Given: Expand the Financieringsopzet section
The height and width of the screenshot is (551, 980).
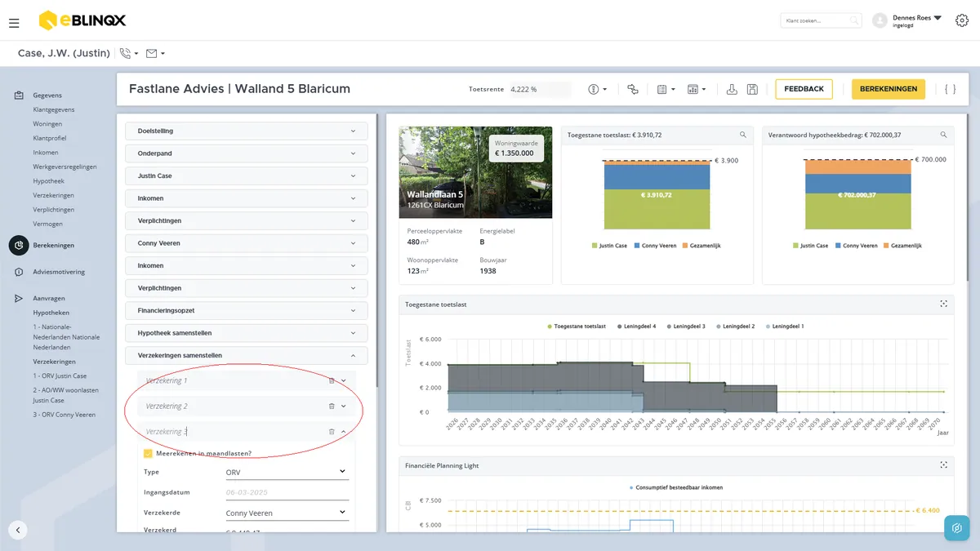Looking at the screenshot, I should pos(247,310).
